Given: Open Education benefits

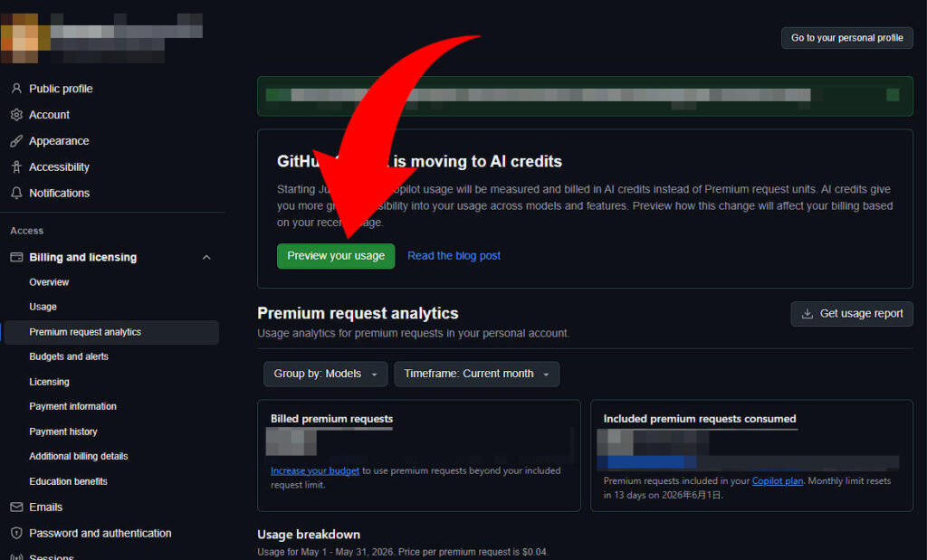Looking at the screenshot, I should coord(68,481).
